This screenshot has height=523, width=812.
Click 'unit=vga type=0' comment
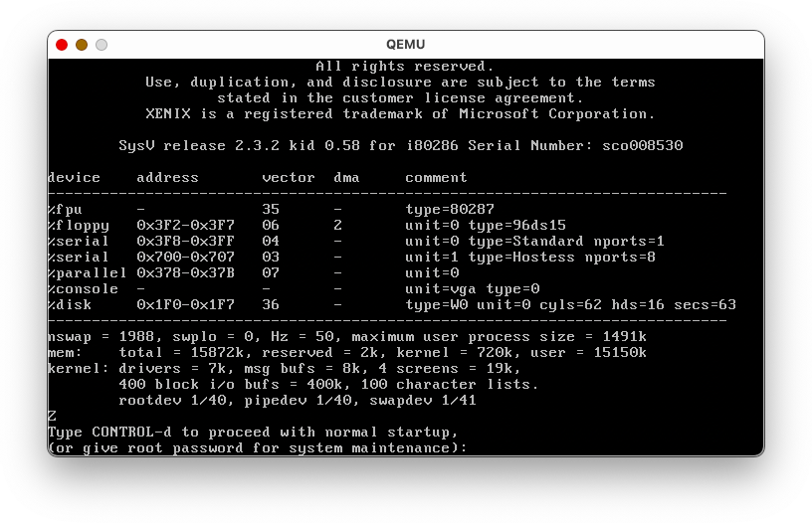click(473, 289)
